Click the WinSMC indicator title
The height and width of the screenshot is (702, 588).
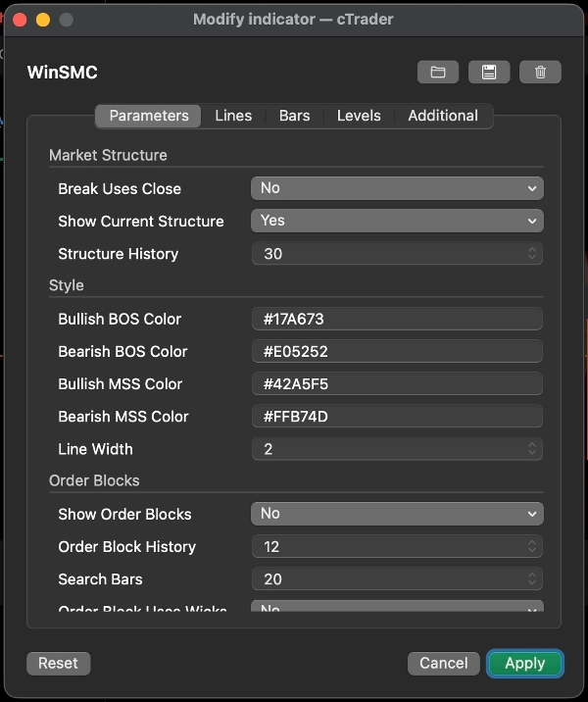pyautogui.click(x=62, y=73)
